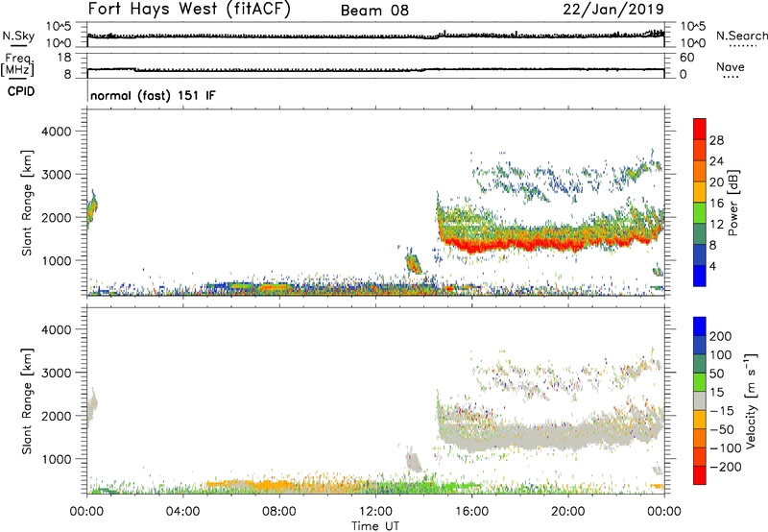The image size is (768, 532).
Task: Click the 'Fort Hays West (fitACF)' title
Action: 189,10
